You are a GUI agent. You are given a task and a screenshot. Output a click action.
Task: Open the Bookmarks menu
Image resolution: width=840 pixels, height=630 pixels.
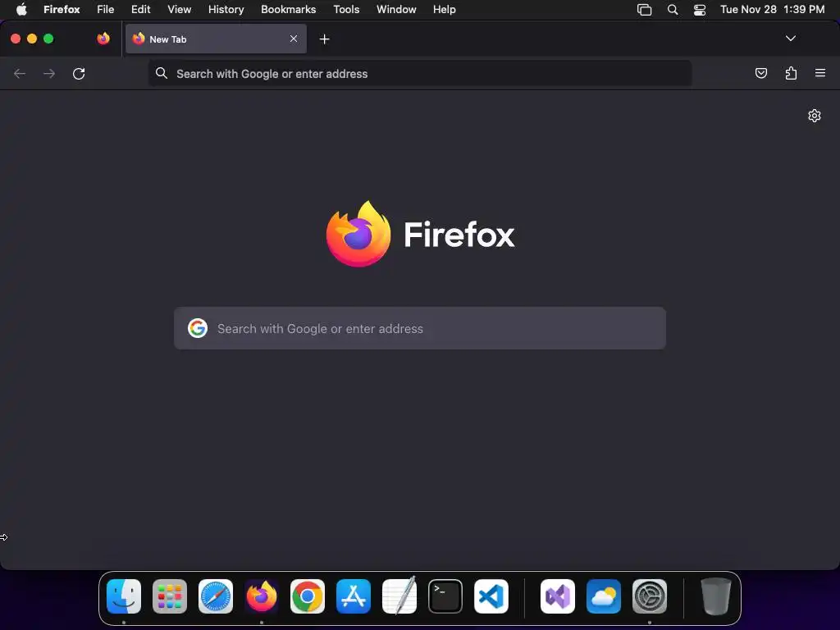[288, 9]
